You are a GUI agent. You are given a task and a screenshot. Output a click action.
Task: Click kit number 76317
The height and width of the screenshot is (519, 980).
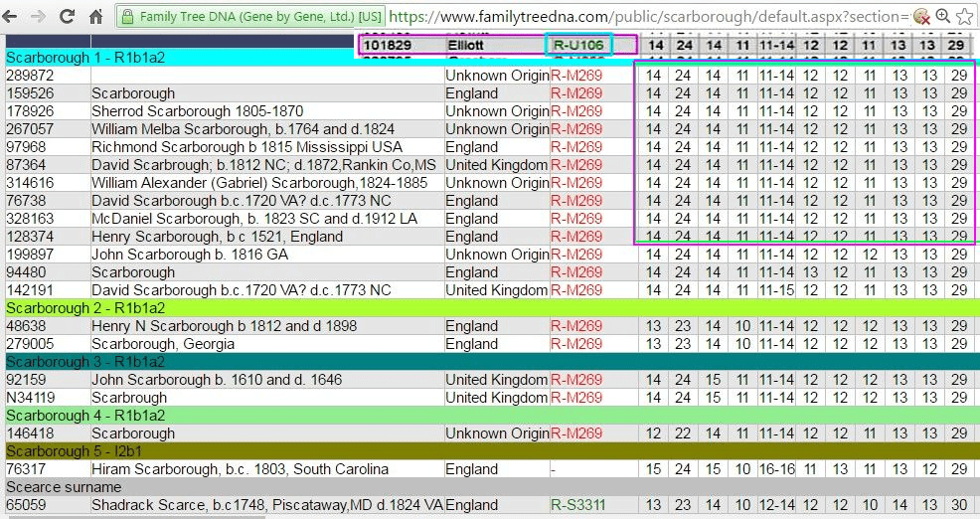coord(26,469)
